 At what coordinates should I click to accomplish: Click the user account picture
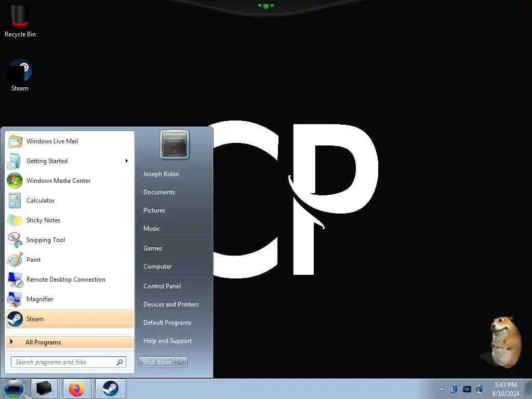(175, 144)
